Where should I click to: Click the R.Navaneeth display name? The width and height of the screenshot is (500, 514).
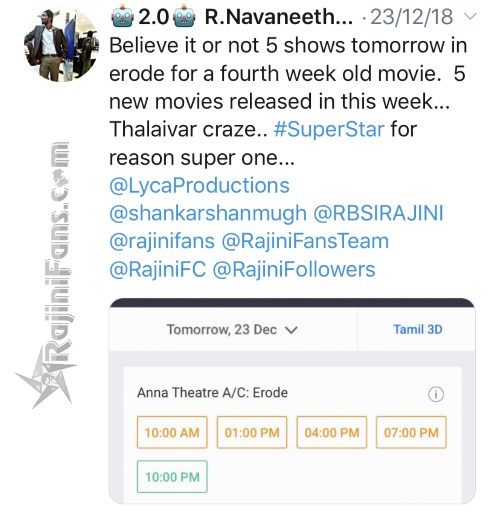click(x=279, y=17)
